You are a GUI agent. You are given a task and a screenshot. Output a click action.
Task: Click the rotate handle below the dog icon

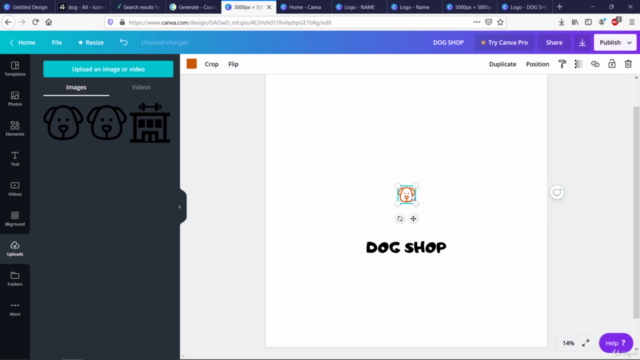(400, 219)
